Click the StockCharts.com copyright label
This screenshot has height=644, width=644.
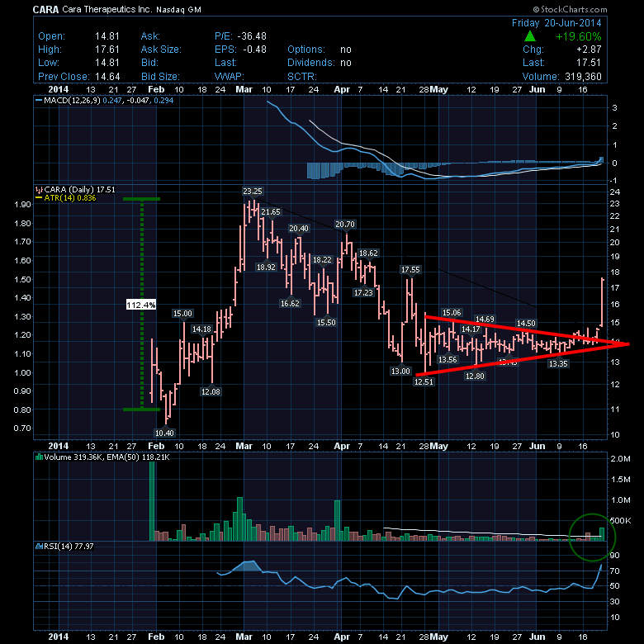570,9
